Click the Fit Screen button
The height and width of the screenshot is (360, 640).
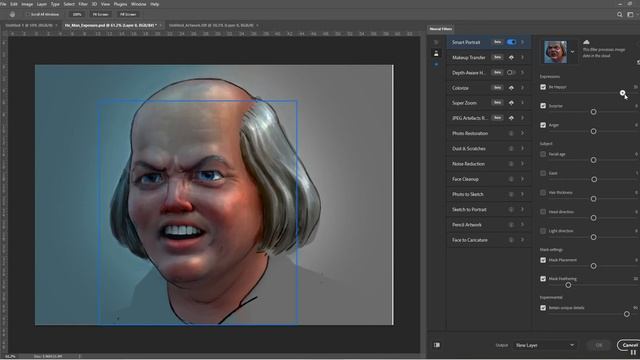click(x=100, y=14)
